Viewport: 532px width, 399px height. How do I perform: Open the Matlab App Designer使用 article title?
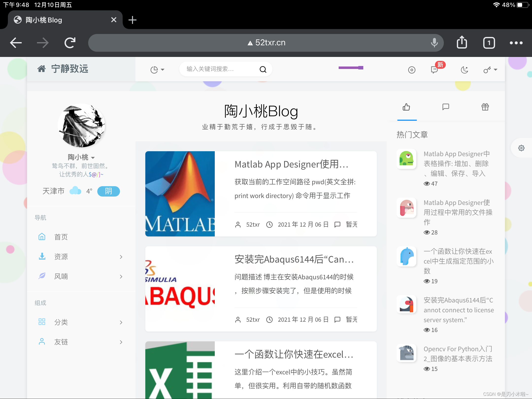pyautogui.click(x=292, y=164)
